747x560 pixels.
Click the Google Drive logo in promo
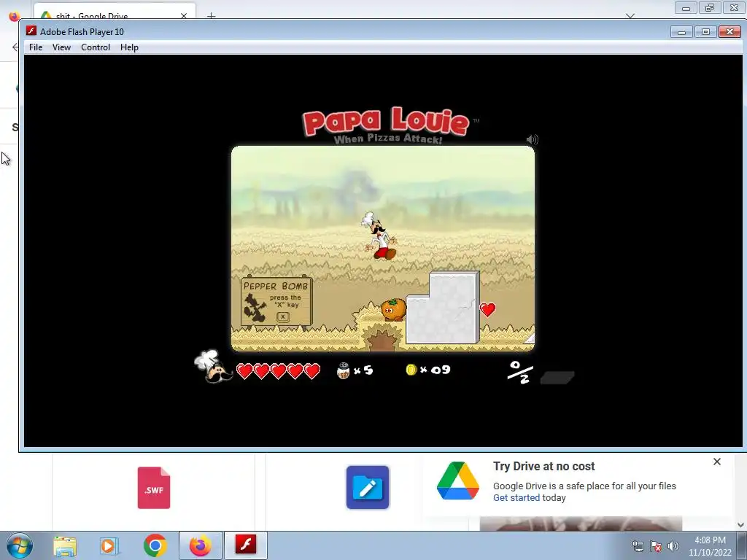(458, 481)
